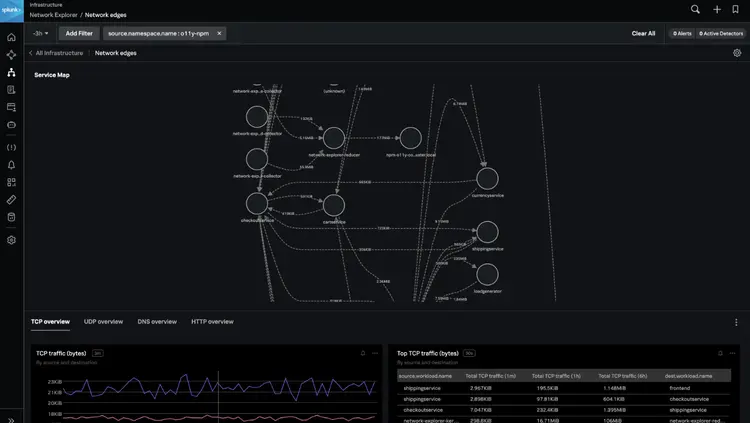The height and width of the screenshot is (423, 750).
Task: Remove the source.namespace.name filter chip
Action: [x=219, y=33]
